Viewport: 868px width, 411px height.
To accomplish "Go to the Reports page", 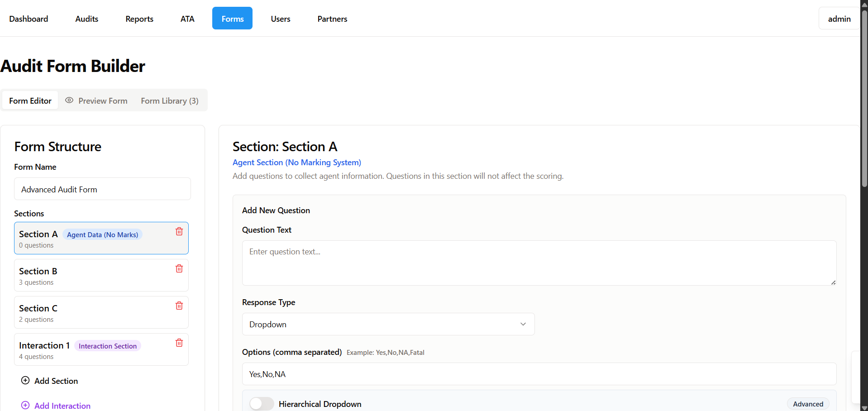I will tap(139, 19).
